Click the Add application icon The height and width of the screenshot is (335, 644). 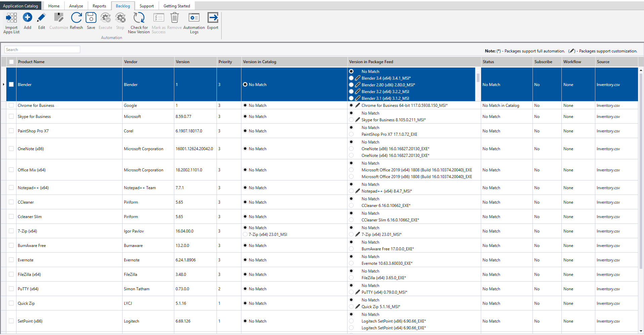(28, 17)
